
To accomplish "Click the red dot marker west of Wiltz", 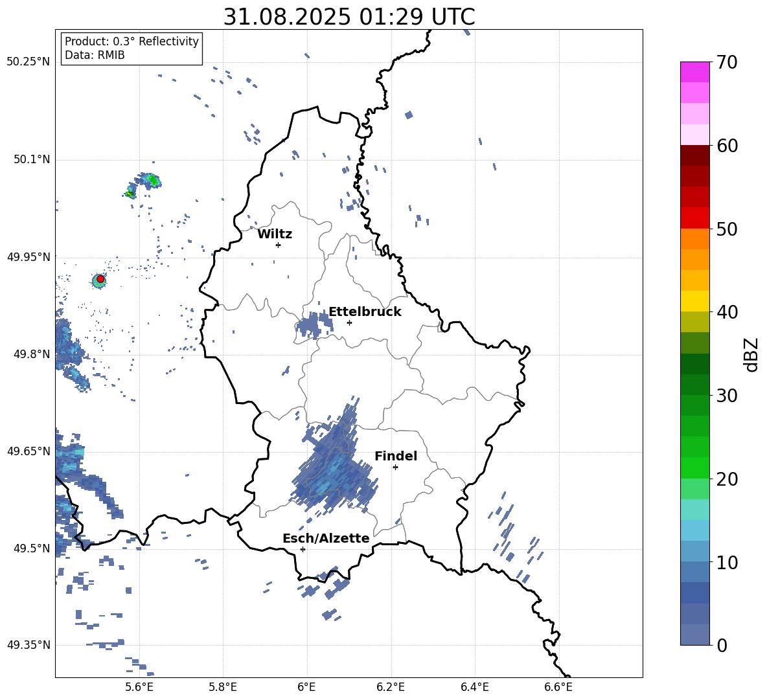I will point(100,279).
